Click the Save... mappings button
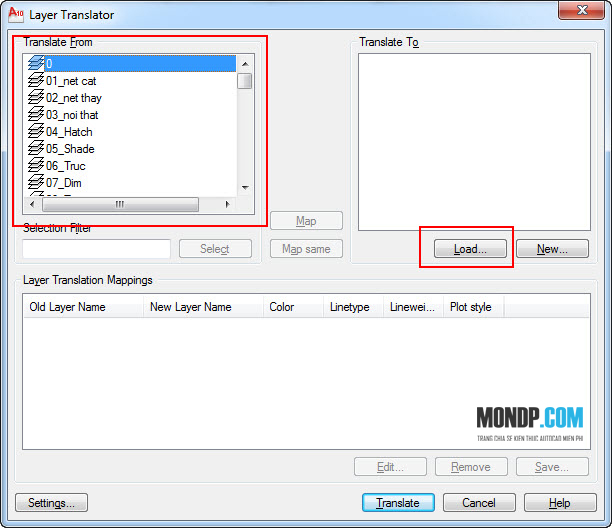 pyautogui.click(x=552, y=467)
